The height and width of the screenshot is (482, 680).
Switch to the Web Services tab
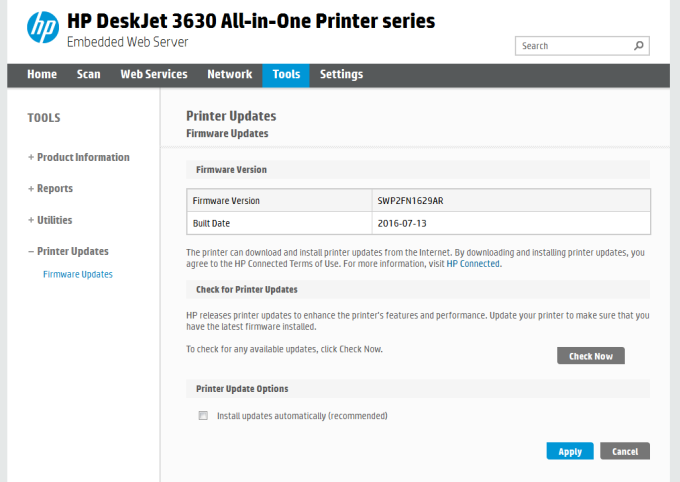[154, 75]
